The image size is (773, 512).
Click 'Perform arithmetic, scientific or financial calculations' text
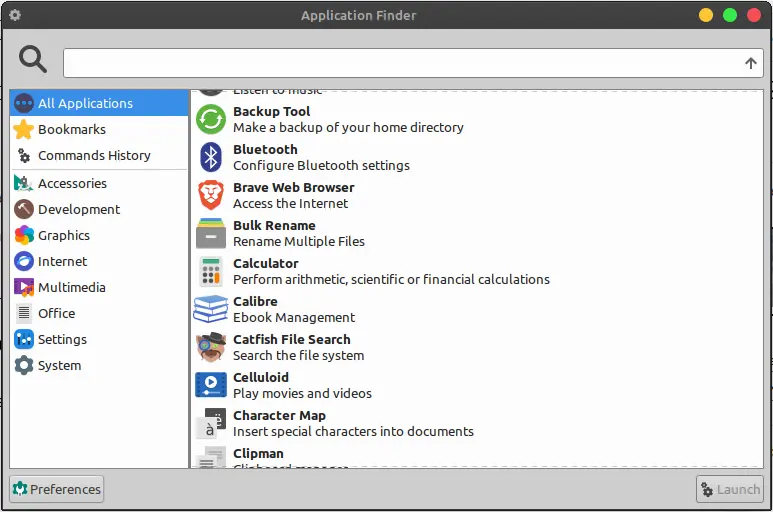(x=391, y=279)
